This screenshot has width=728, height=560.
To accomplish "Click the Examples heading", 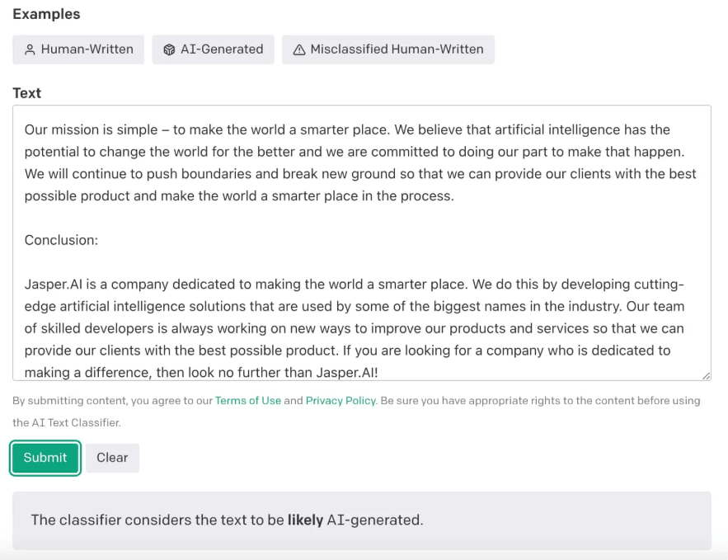I will (46, 14).
